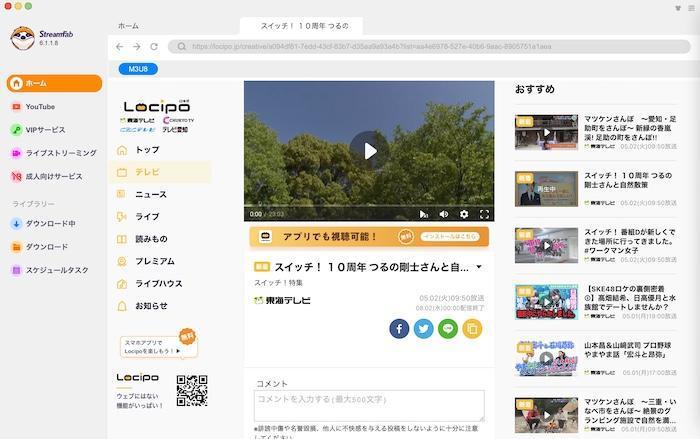This screenshot has height=439, width=700.
Task: Mute the video volume speaker icon
Action: (444, 214)
